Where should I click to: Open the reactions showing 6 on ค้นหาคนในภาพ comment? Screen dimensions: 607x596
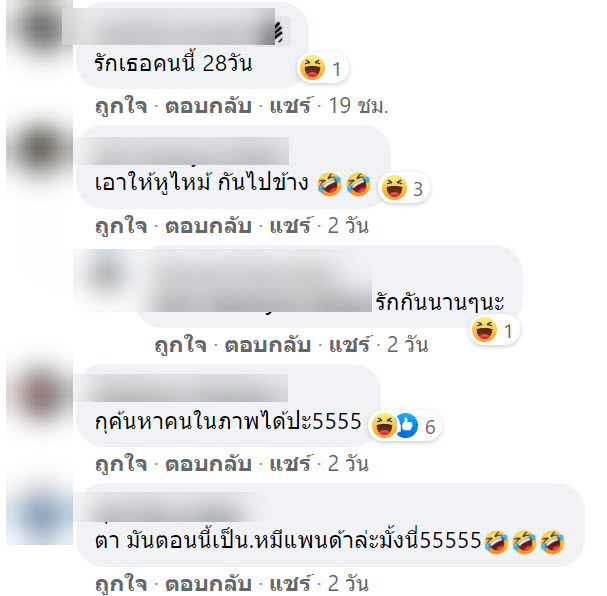pos(404,426)
